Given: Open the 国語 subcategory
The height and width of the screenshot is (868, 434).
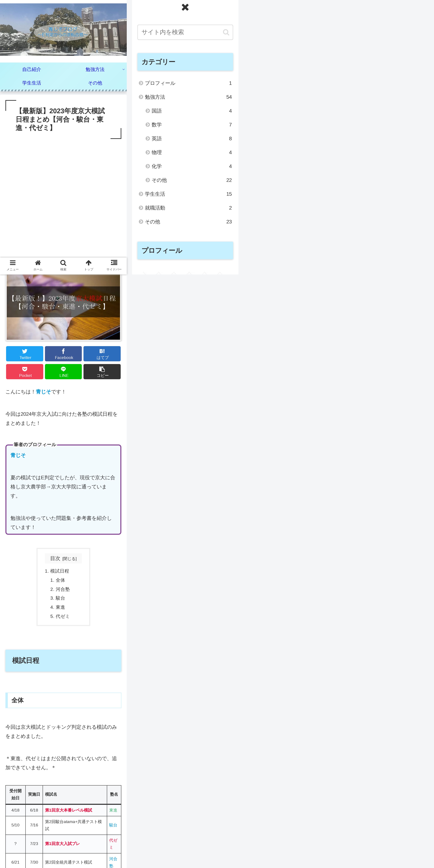Looking at the screenshot, I should (x=188, y=111).
